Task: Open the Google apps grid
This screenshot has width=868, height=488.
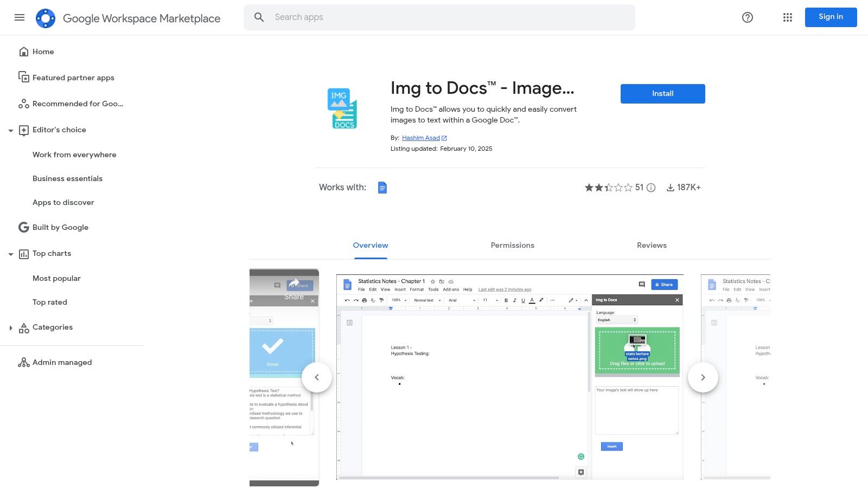Action: [787, 17]
